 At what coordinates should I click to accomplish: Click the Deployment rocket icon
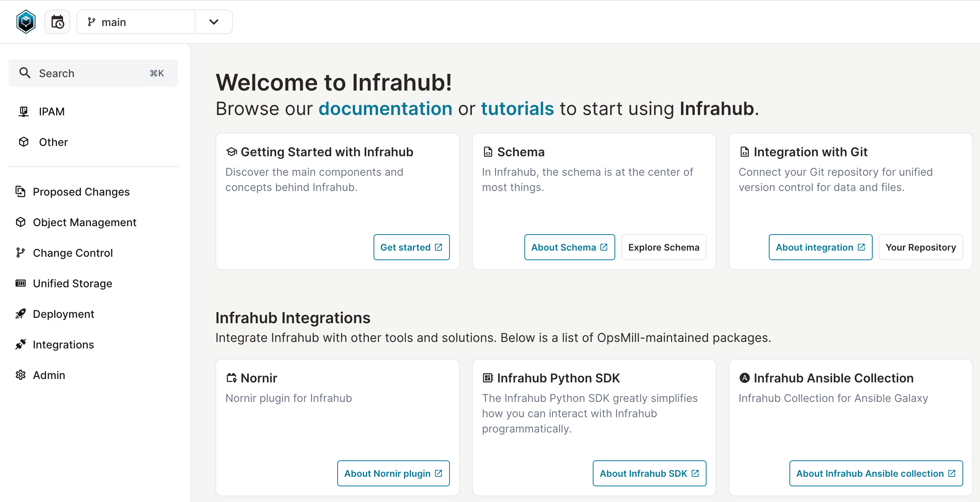click(x=21, y=314)
